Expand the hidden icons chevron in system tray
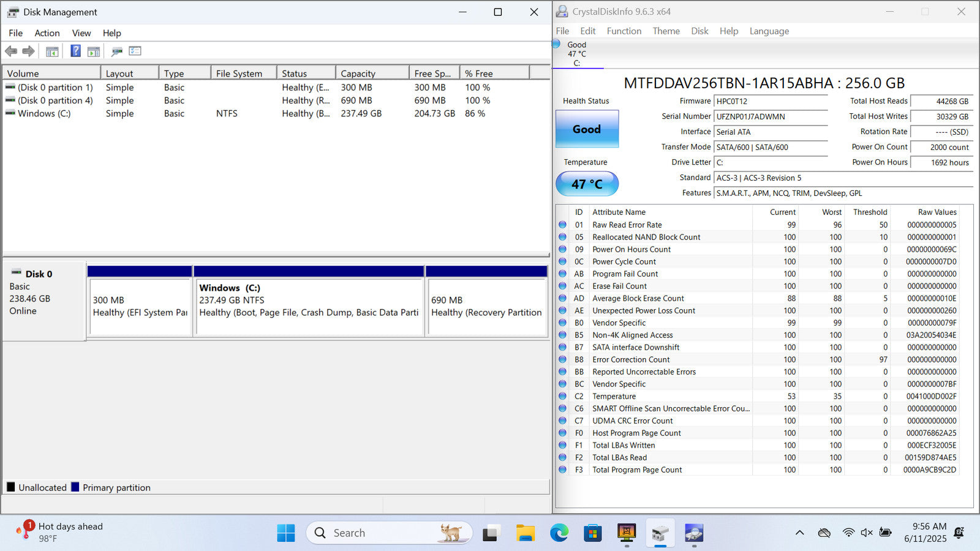Viewport: 980px width, 551px height. [x=799, y=533]
